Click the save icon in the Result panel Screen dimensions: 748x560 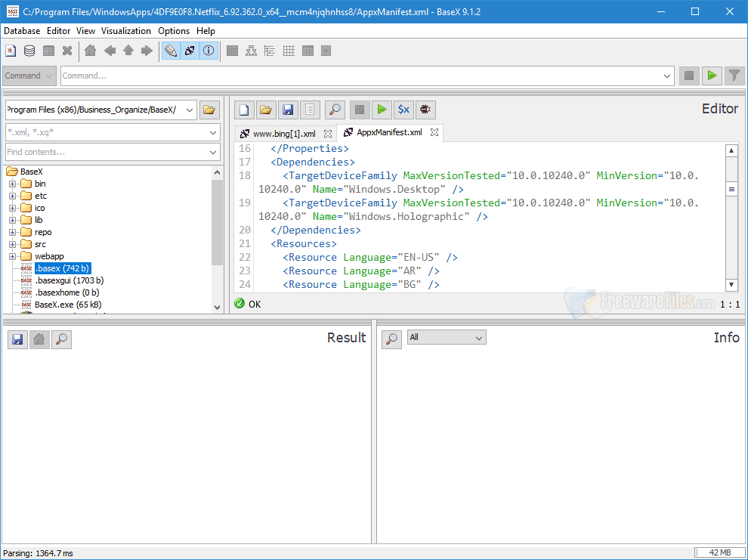(17, 339)
